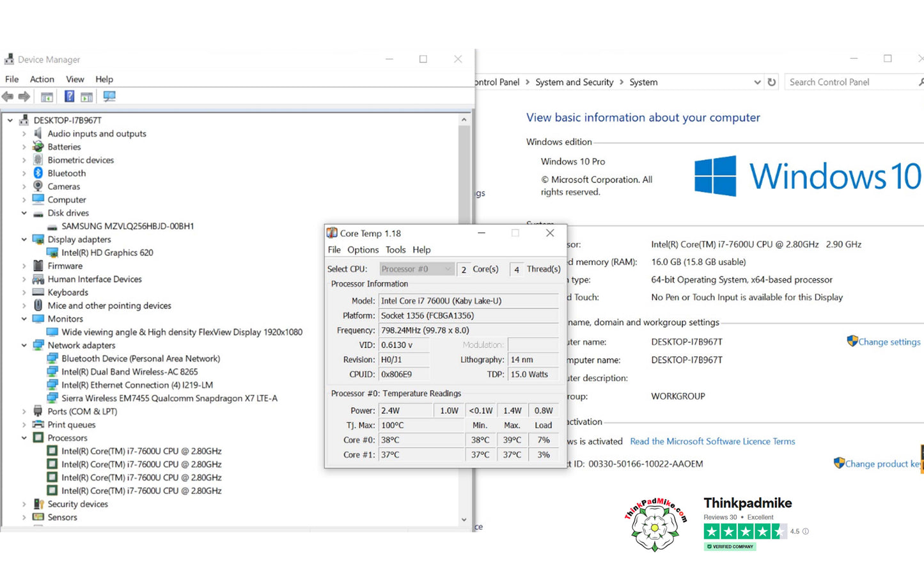Click the Device Manager title bar icon
This screenshot has height=581, width=924.
pos(9,60)
